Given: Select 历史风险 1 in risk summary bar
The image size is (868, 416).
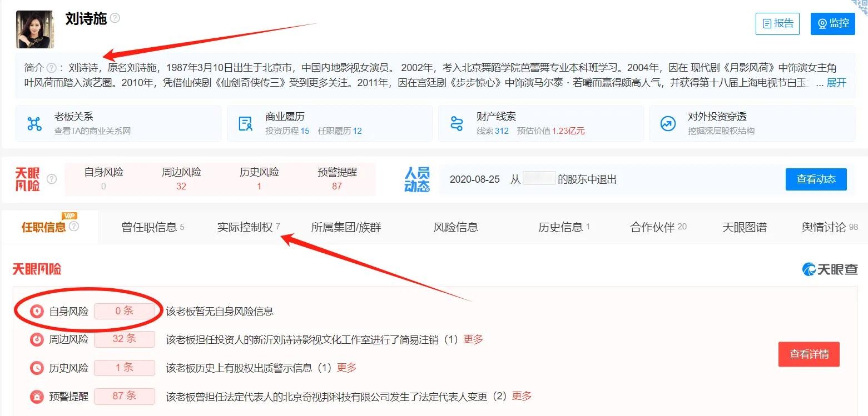Looking at the screenshot, I should [259, 179].
